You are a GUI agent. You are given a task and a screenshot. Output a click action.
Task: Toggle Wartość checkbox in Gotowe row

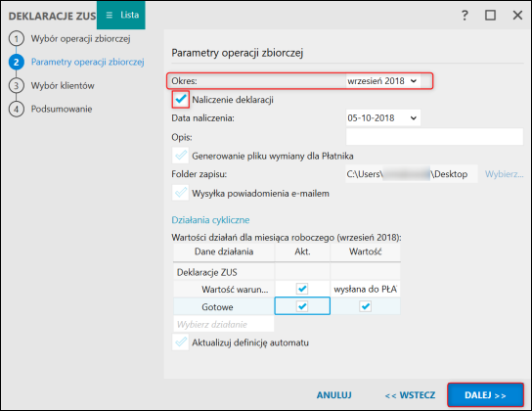[x=366, y=306]
